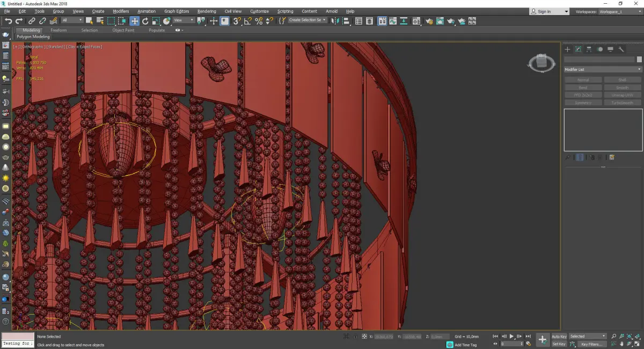Toggle Window/Crossing selection mode

tap(122, 21)
